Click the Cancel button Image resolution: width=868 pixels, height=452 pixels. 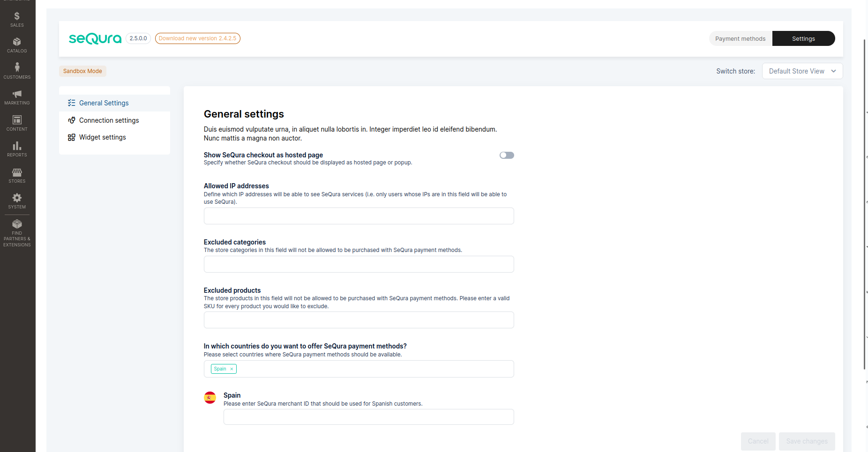coord(758,441)
